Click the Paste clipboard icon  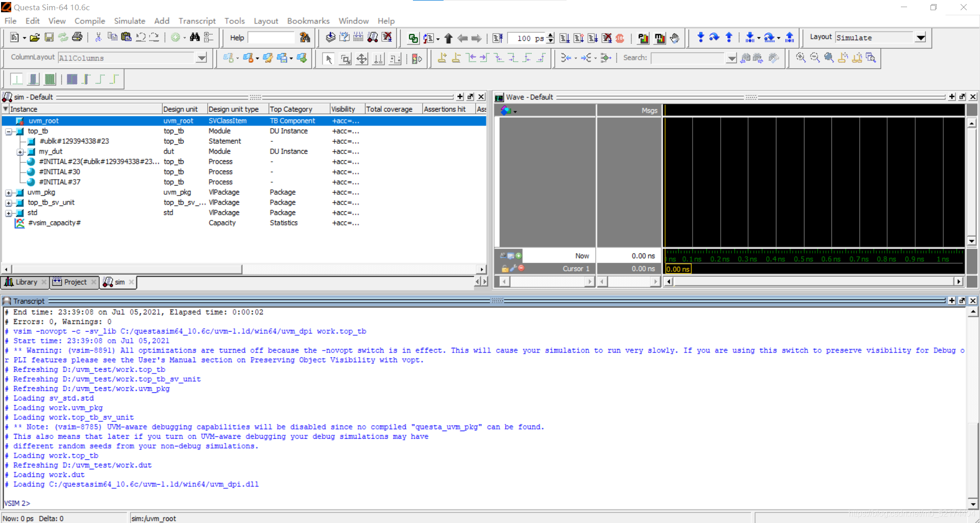click(x=126, y=37)
